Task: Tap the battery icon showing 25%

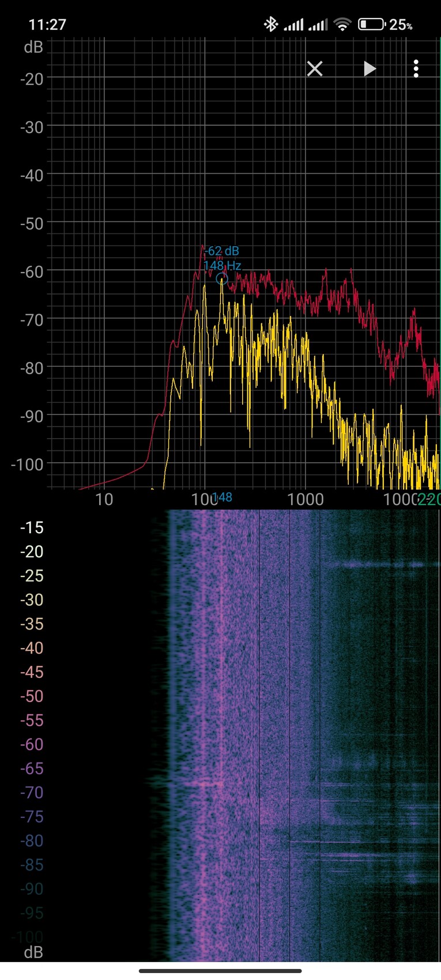Action: click(371, 24)
